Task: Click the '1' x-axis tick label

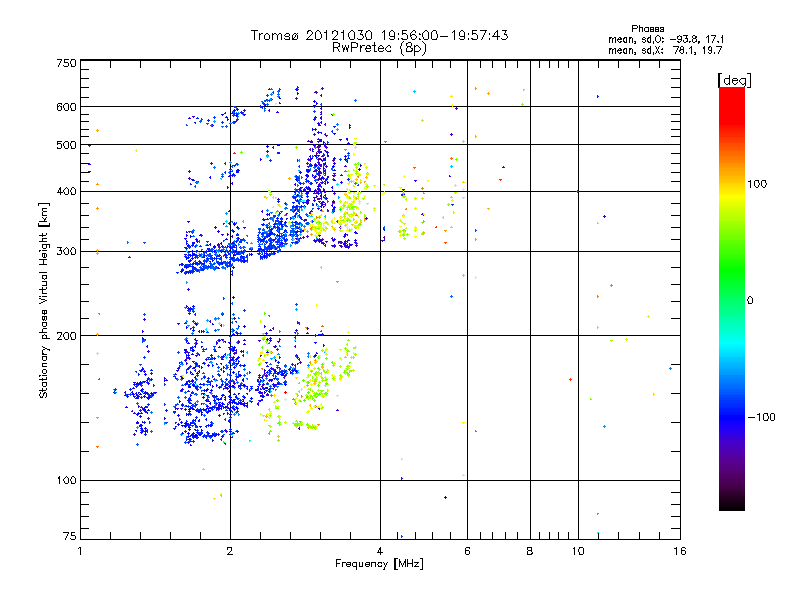Action: [x=80, y=551]
